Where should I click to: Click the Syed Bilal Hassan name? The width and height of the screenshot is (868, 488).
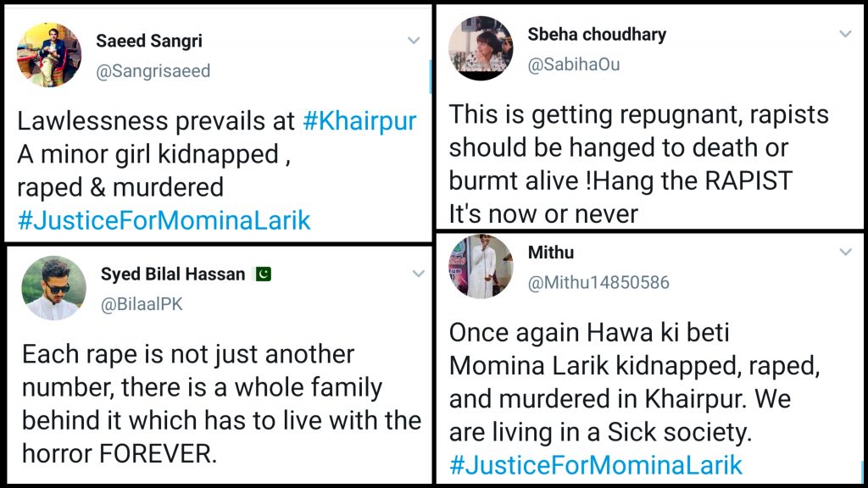[173, 274]
